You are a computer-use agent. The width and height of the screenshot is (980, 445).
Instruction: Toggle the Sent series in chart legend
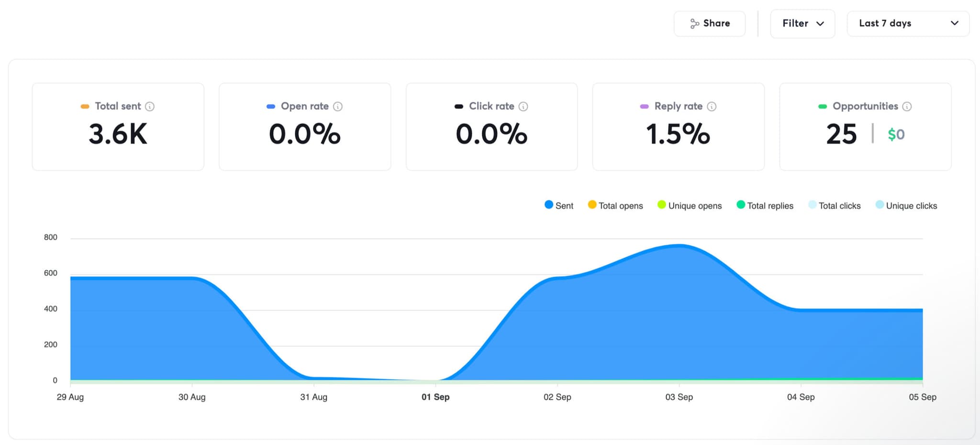coord(559,205)
